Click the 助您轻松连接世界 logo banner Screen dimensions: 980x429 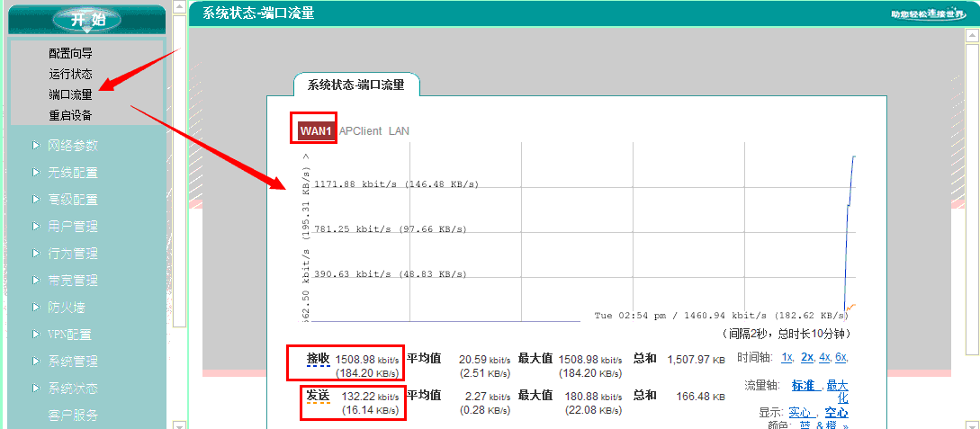(x=929, y=14)
